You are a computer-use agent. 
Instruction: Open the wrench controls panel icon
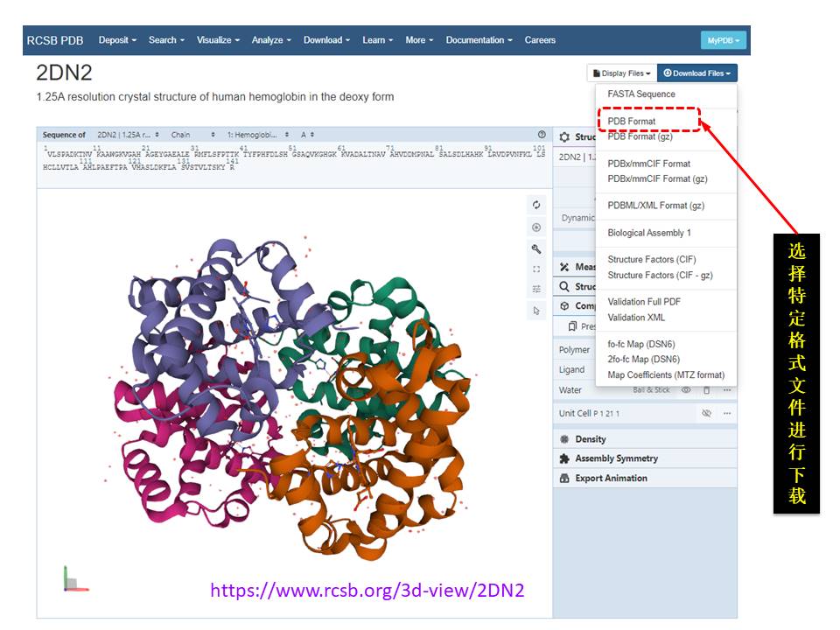(536, 248)
